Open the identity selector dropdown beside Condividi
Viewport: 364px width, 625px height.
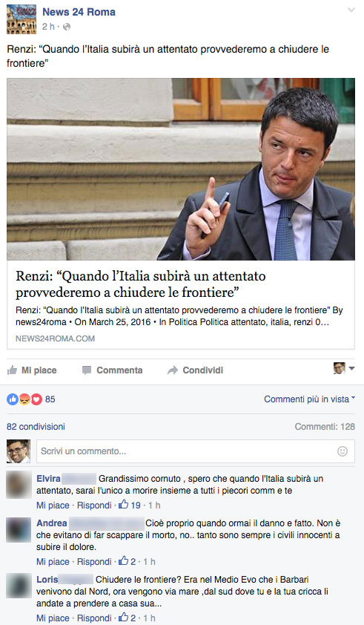(344, 368)
